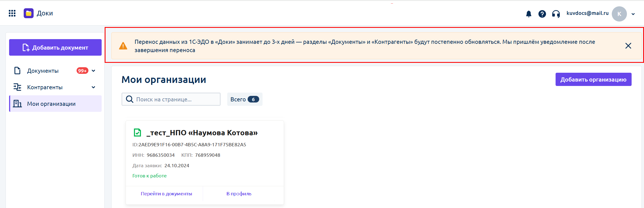This screenshot has height=208, width=644.
Task: Click the kuvdocs@mail.ru account email
Action: click(588, 13)
